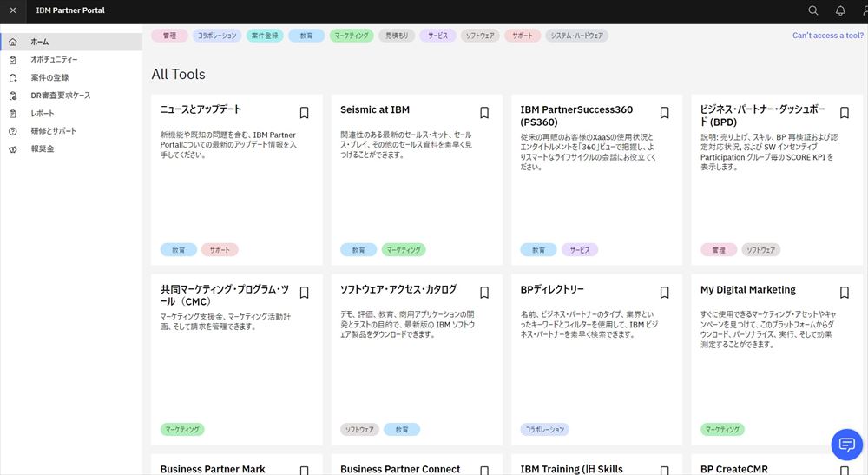Bookmark the ビジネス・パートナー・ダッシュボード card
The height and width of the screenshot is (475, 868).
point(845,113)
